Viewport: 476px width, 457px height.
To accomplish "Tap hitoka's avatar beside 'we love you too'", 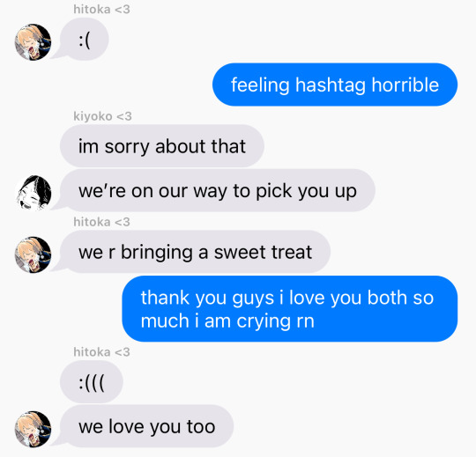I will click(x=33, y=429).
